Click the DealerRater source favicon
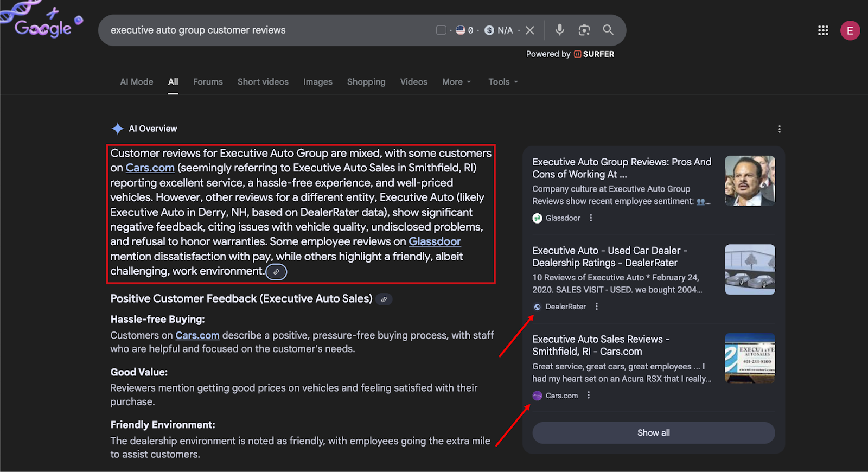The height and width of the screenshot is (472, 868). (537, 307)
